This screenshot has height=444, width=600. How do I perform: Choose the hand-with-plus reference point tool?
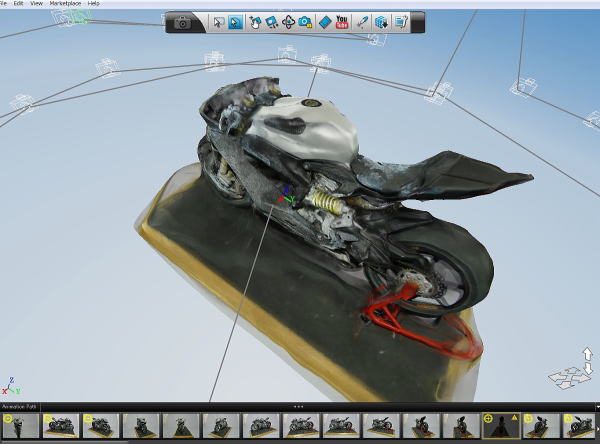pyautogui.click(x=255, y=22)
